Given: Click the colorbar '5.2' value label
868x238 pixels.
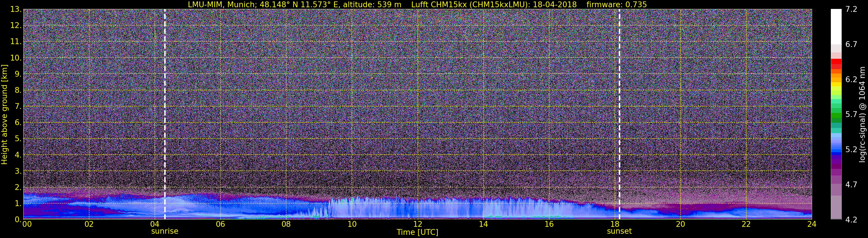Looking at the screenshot, I should pyautogui.click(x=852, y=149).
